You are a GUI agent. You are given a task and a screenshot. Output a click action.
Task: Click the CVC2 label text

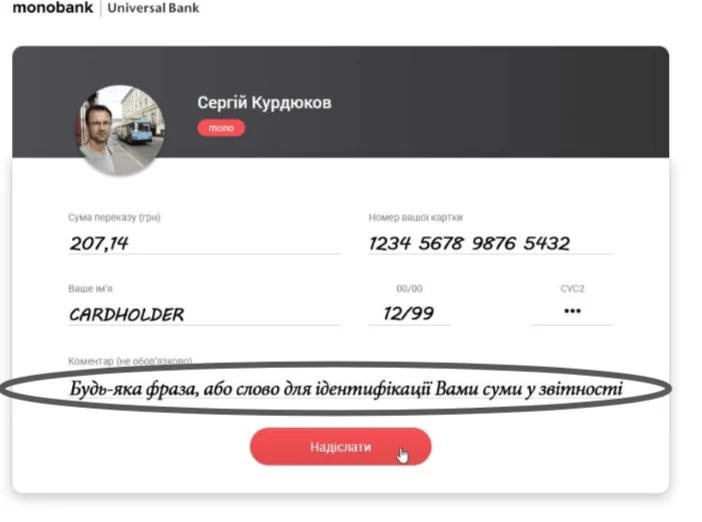[572, 289]
